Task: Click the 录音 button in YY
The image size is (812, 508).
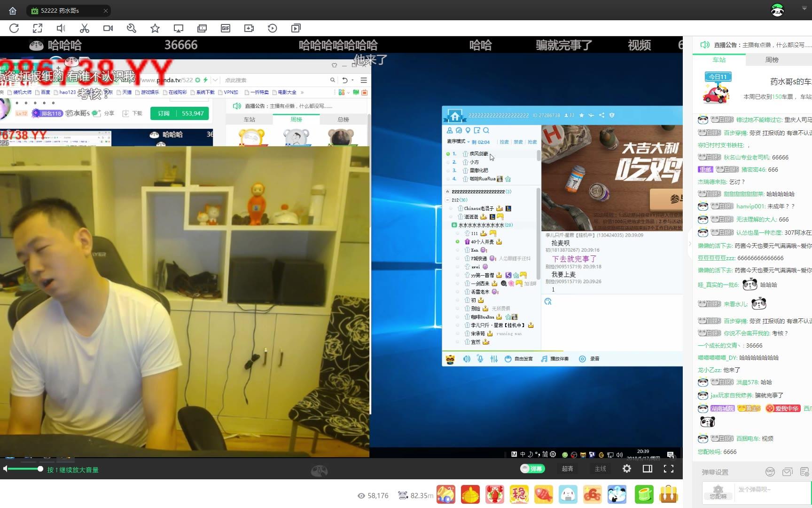Action: point(589,359)
